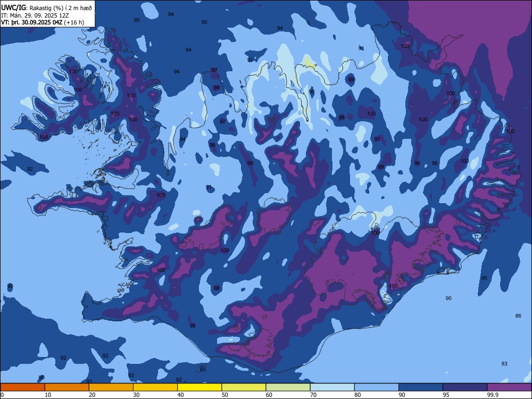Image resolution: width=532 pixels, height=399 pixels.
Task: Click the light green 60–70 legend swatch
Action: click(288, 387)
